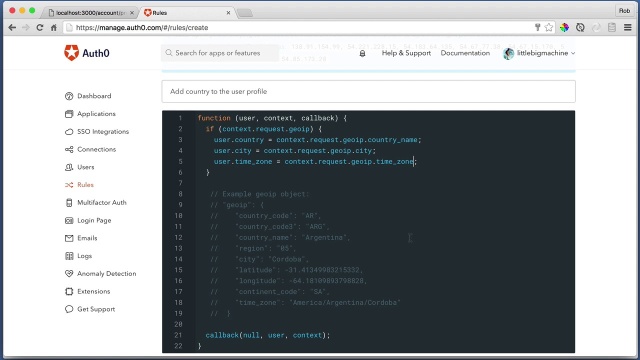Click the Emails envelope icon
Screen dimensions: 640x360
[x=69, y=238]
